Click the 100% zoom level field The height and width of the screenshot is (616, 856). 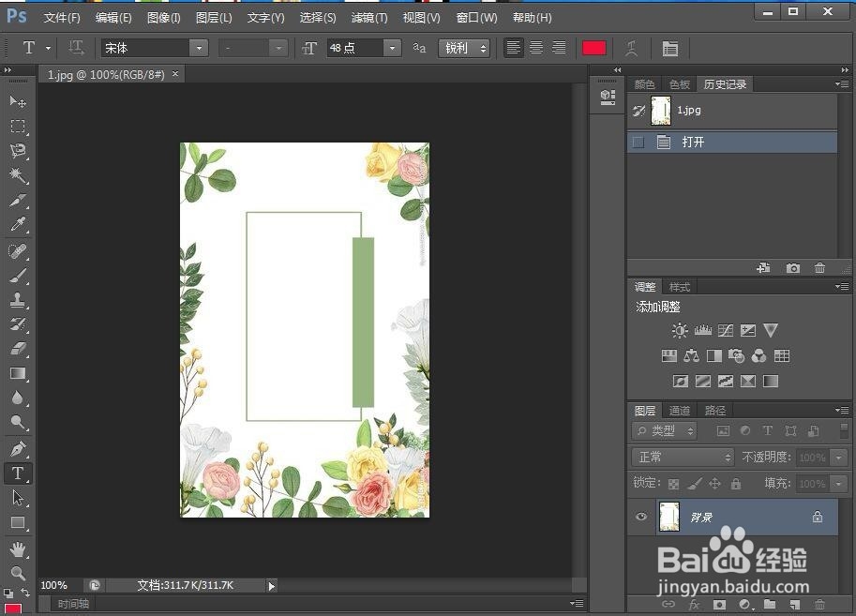(54, 585)
